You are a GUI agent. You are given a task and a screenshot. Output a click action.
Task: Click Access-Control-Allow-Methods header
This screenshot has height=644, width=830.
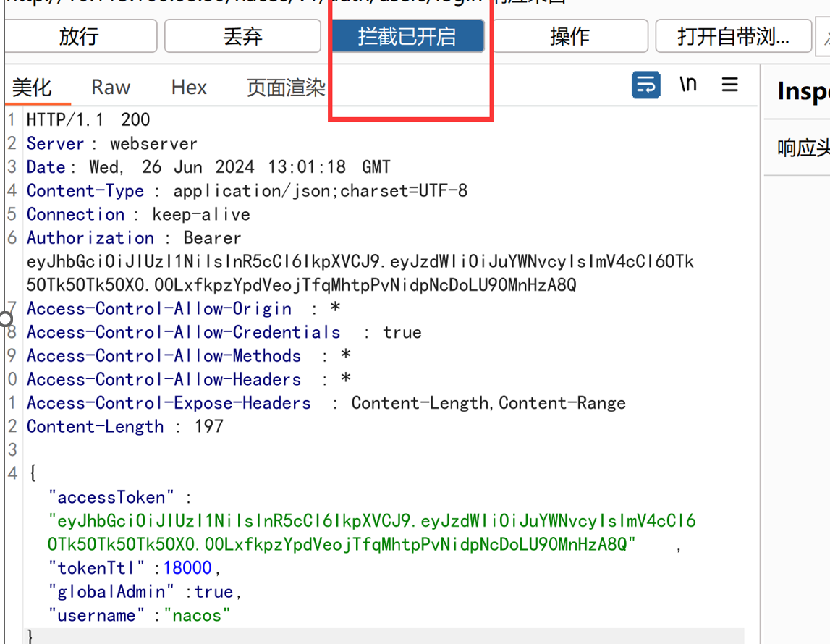164,355
